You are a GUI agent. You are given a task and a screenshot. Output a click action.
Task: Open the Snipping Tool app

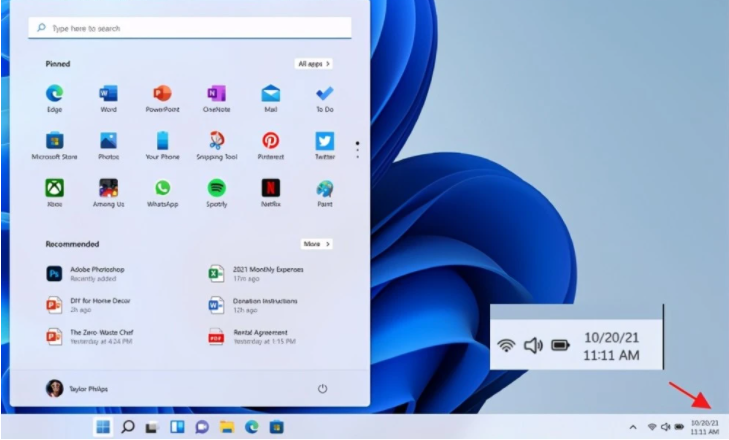point(216,141)
